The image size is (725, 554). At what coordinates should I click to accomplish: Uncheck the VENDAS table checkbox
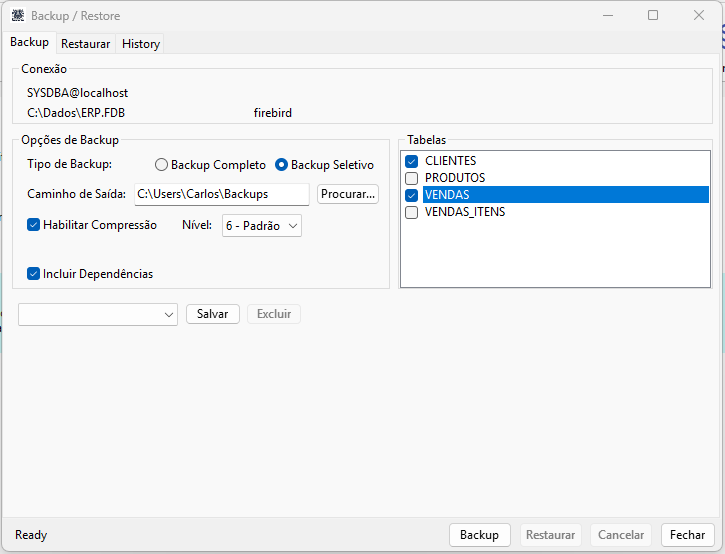[x=412, y=195]
